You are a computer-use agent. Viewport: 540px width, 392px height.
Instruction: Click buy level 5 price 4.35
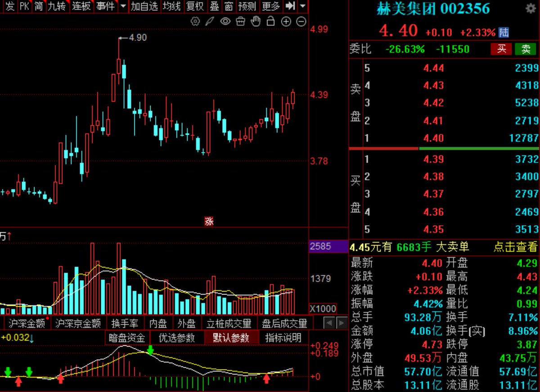433,229
